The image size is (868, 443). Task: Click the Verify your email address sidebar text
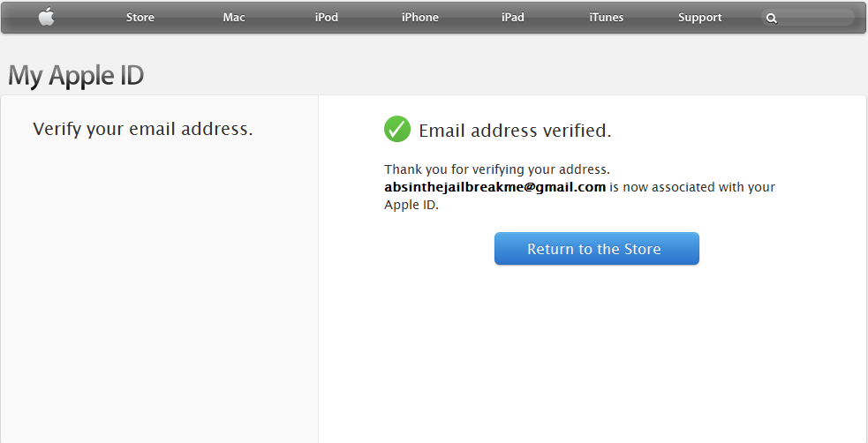click(143, 129)
